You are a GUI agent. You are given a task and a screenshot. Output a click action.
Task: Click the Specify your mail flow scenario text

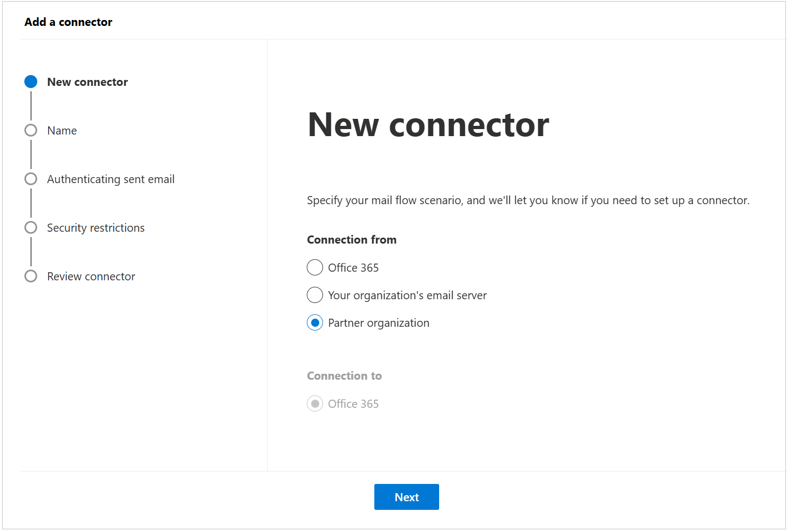point(528,200)
